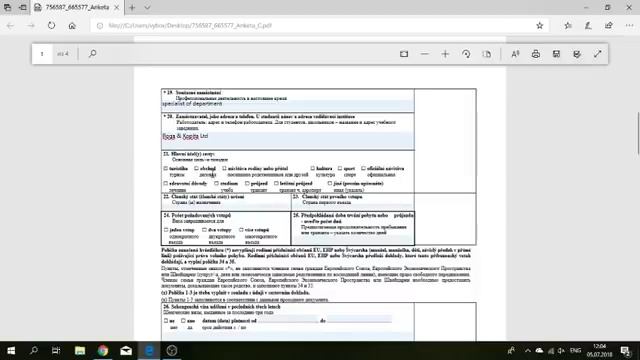Click the Save as icon in PDF toolbar

577,54
